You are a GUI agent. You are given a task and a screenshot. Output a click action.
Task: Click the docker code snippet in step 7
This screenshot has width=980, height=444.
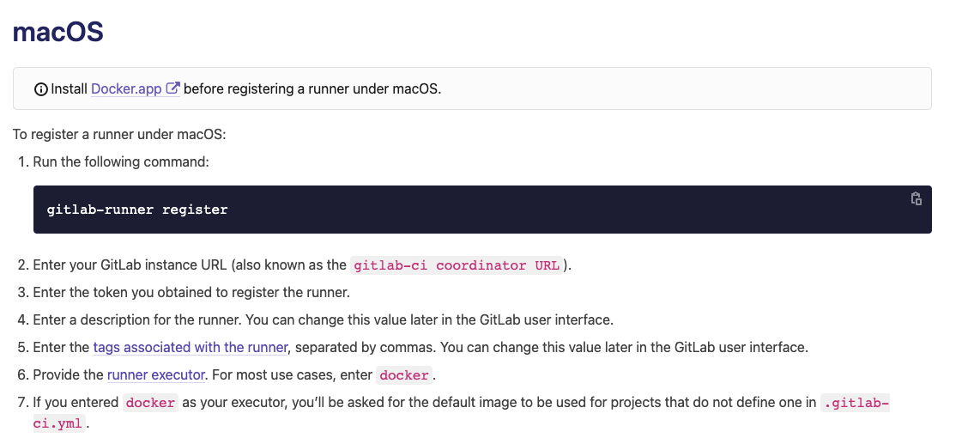(150, 403)
